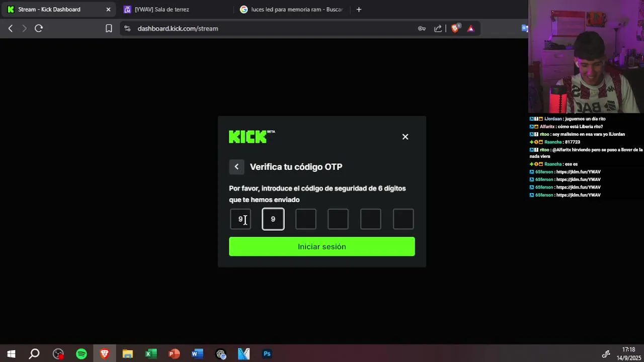Open PowerPoint from the taskbar

(x=174, y=354)
